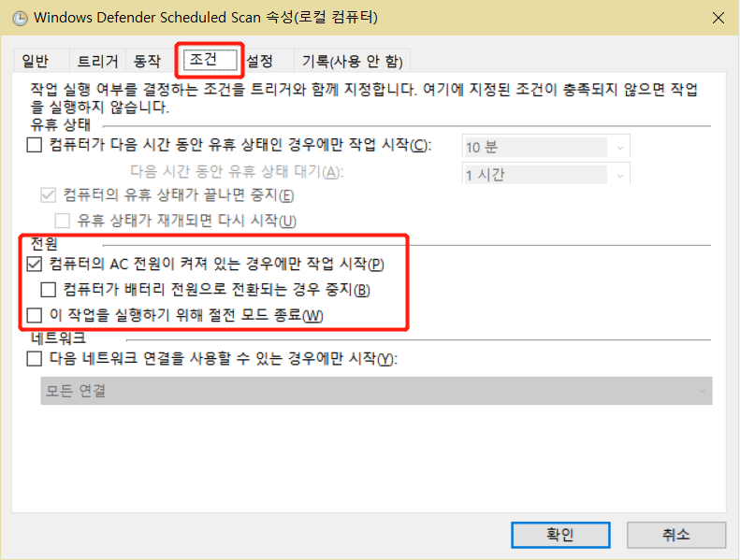This screenshot has width=740, height=560.
Task: Open the 동작 tab
Action: click(x=149, y=61)
